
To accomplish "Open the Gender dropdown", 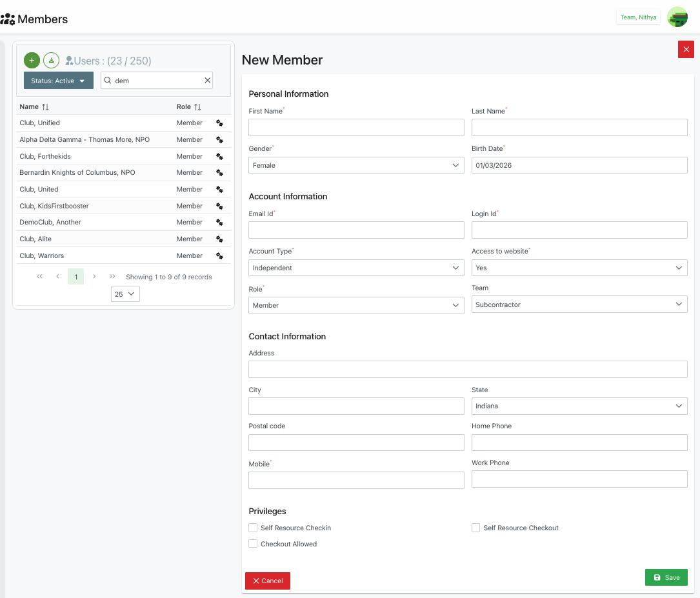I will 356,166.
